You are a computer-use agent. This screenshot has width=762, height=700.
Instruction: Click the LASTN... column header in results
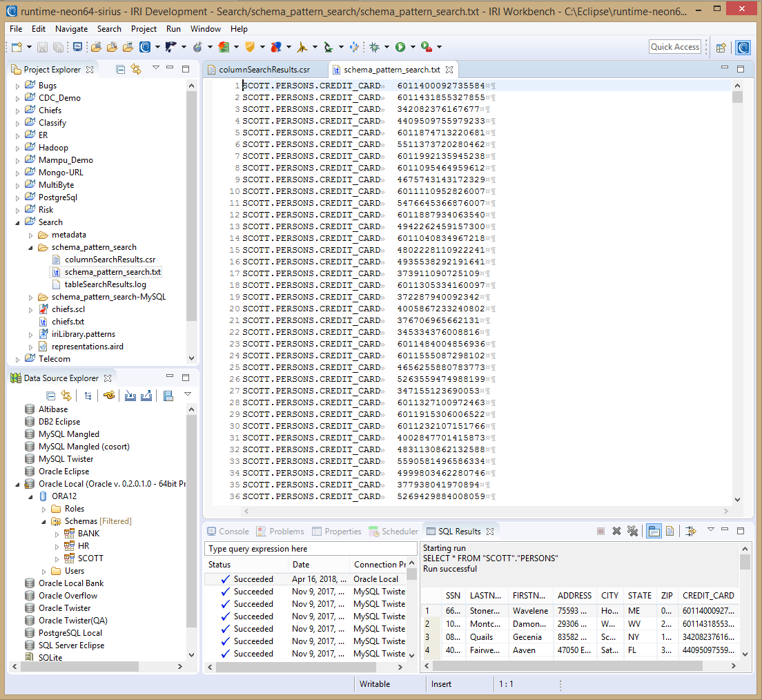[485, 596]
